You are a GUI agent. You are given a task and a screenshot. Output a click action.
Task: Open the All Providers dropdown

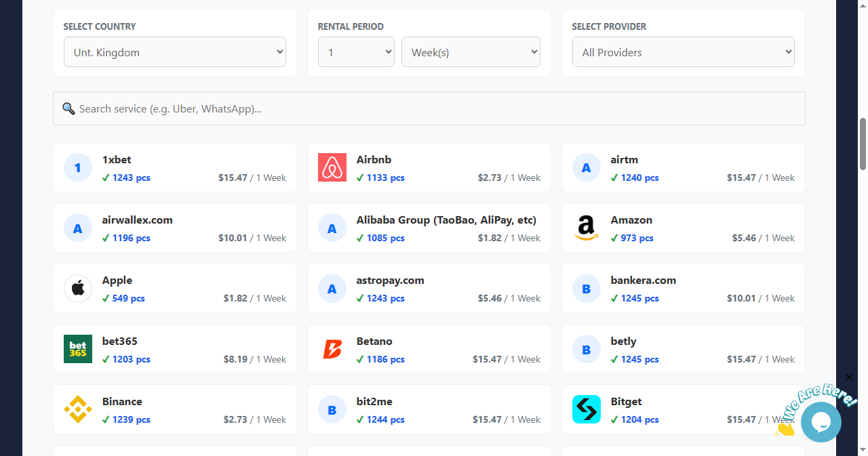(684, 52)
